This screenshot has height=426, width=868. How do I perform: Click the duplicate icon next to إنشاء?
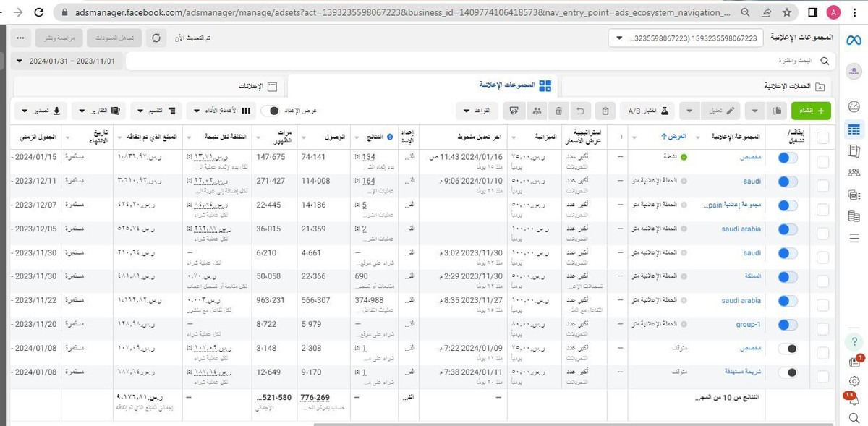coord(776,110)
